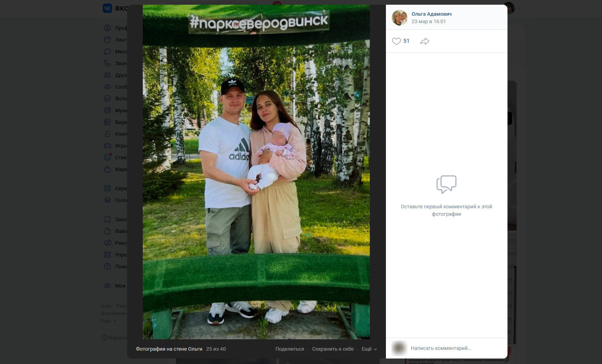Open the Bookmarks icon in the sidebar

click(107, 219)
